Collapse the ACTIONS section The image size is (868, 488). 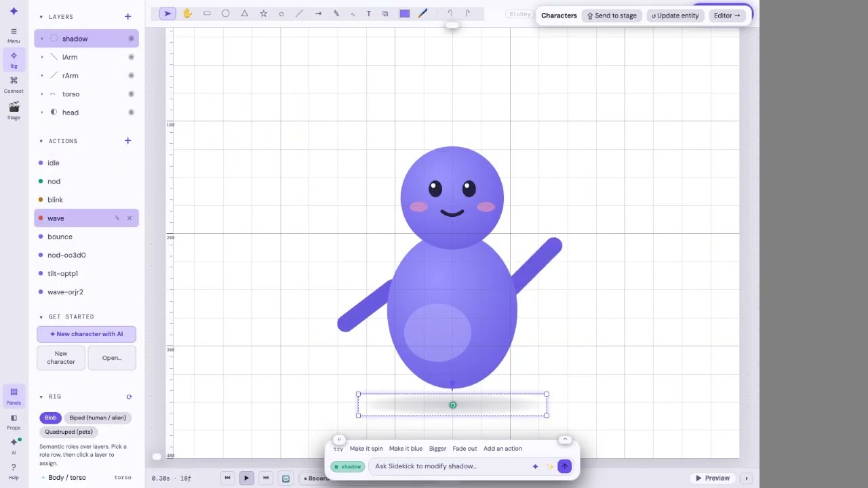click(41, 141)
